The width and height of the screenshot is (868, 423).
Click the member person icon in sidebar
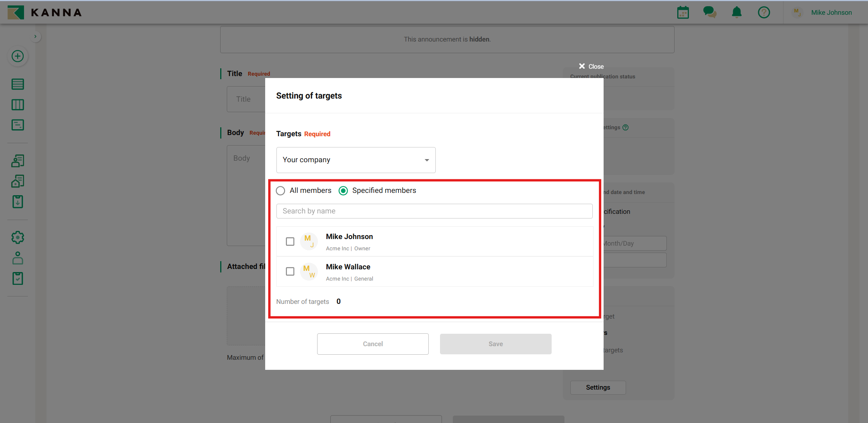coord(17,258)
